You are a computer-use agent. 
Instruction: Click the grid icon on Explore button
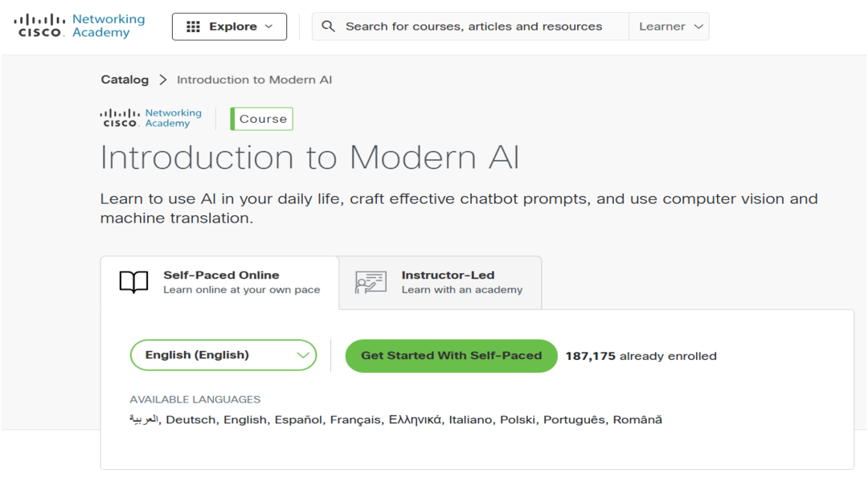click(x=193, y=27)
